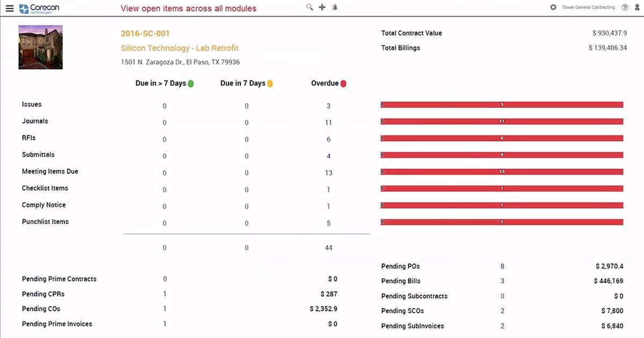Open the hamburger navigation menu
The image size is (644, 338).
click(9, 8)
